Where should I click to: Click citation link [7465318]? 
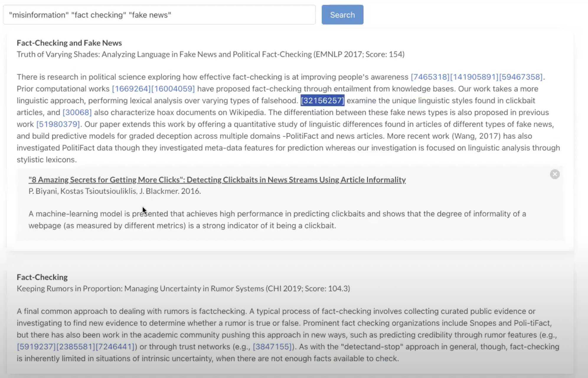click(x=430, y=77)
